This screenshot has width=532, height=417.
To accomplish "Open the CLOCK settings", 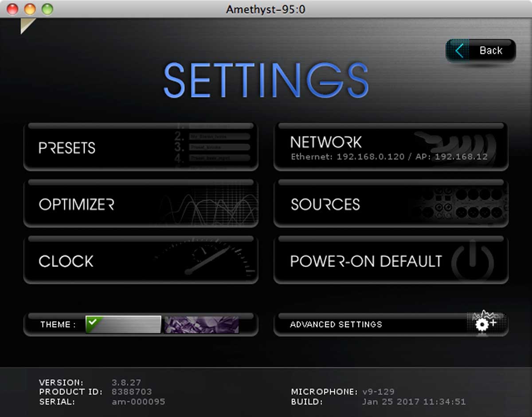I will coord(66,261).
